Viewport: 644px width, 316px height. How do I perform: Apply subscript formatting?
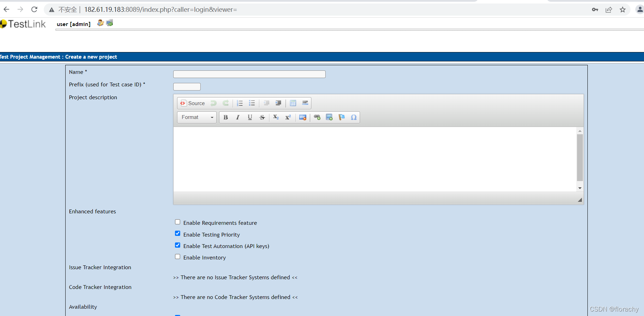tap(276, 118)
